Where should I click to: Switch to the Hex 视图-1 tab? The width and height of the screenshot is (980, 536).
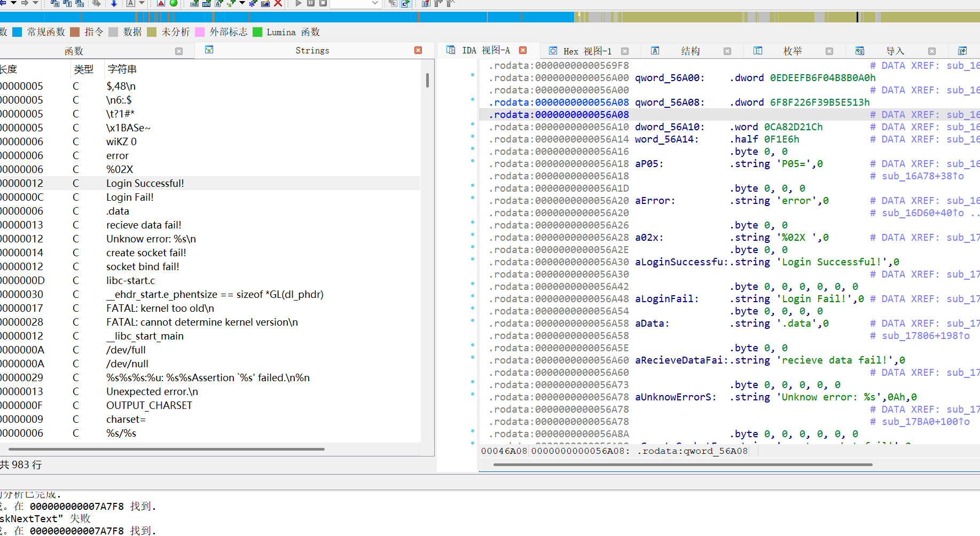click(x=587, y=51)
